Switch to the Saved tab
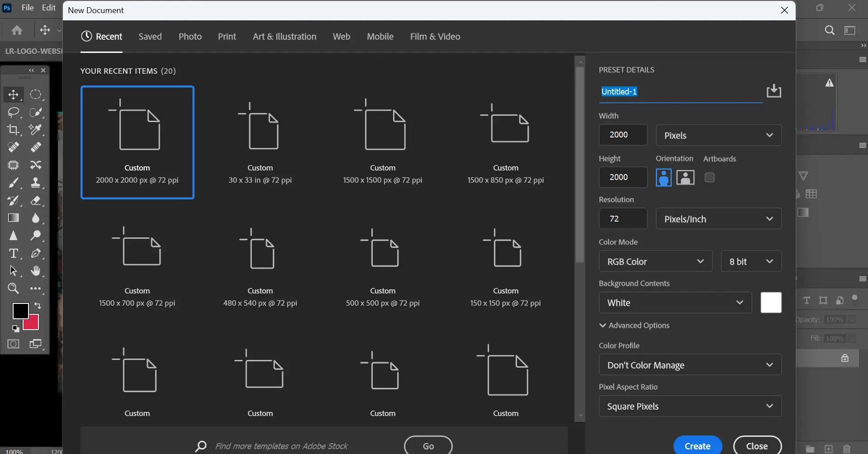This screenshot has width=868, height=454. [x=150, y=37]
